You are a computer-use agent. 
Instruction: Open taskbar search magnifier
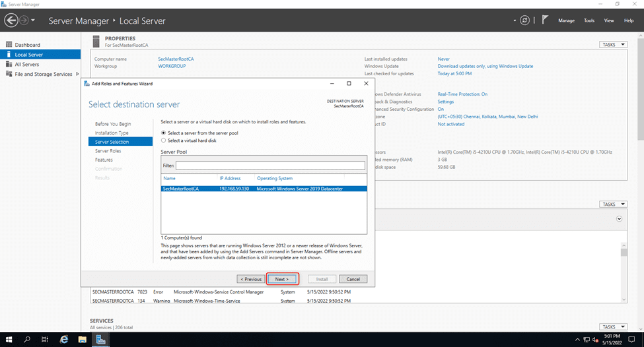tap(27, 339)
